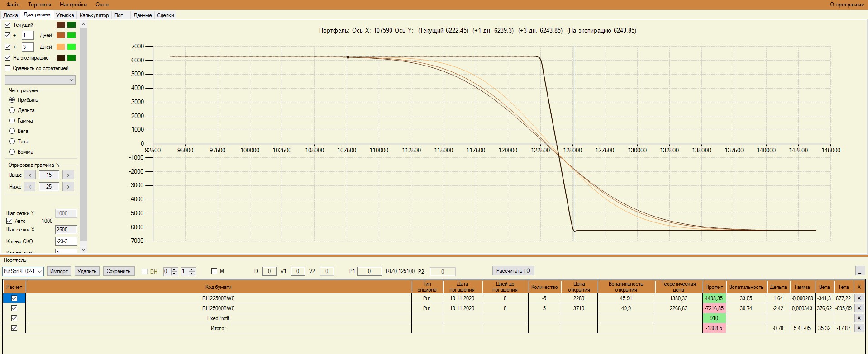Viewport: 868px width, 354px height.
Task: Switch to Сделки tab
Action: (166, 15)
